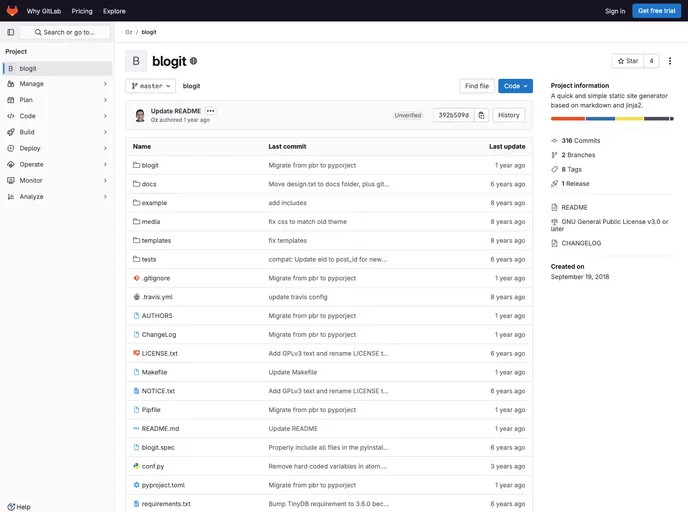Click the README.md markdown icon

point(136,428)
